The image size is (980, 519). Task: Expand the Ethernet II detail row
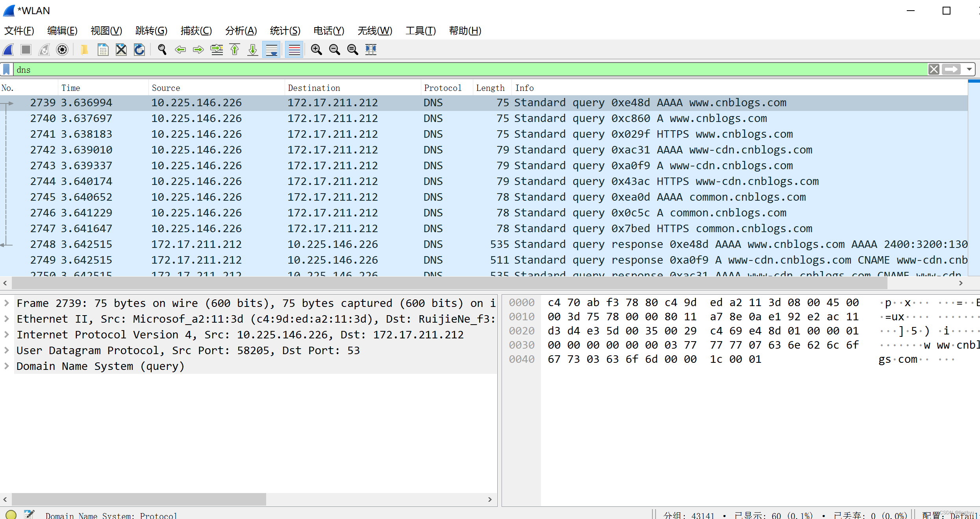point(6,319)
